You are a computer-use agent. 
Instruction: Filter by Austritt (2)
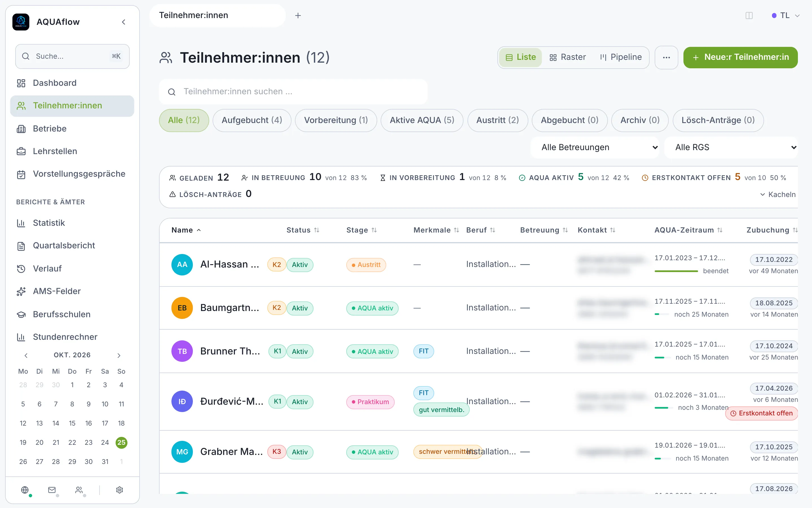coord(498,120)
